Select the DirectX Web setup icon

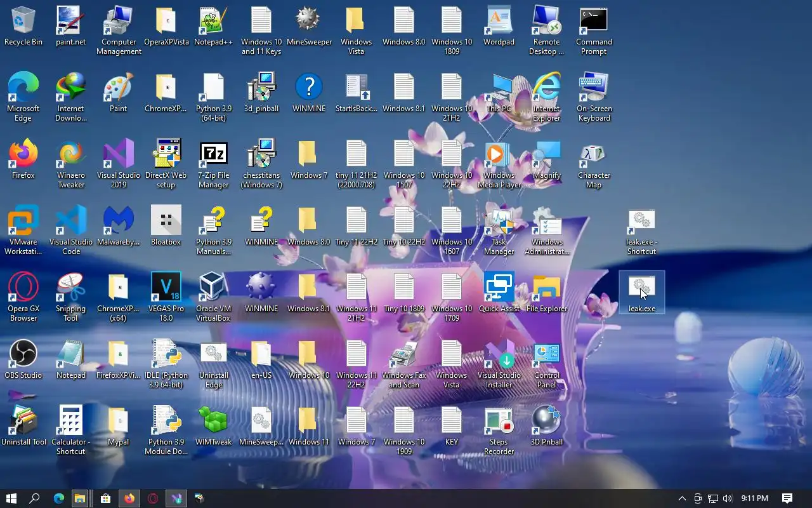click(x=166, y=164)
